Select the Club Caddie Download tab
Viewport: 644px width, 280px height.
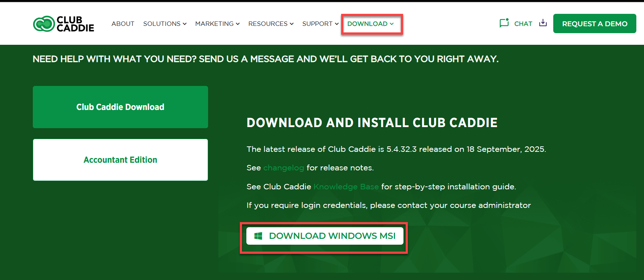point(120,107)
